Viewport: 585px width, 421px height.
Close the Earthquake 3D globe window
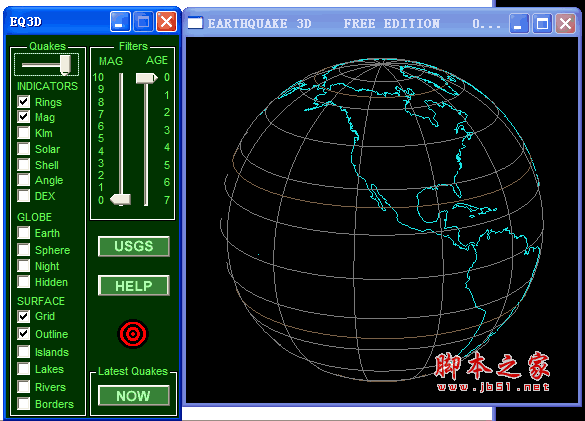coord(565,24)
